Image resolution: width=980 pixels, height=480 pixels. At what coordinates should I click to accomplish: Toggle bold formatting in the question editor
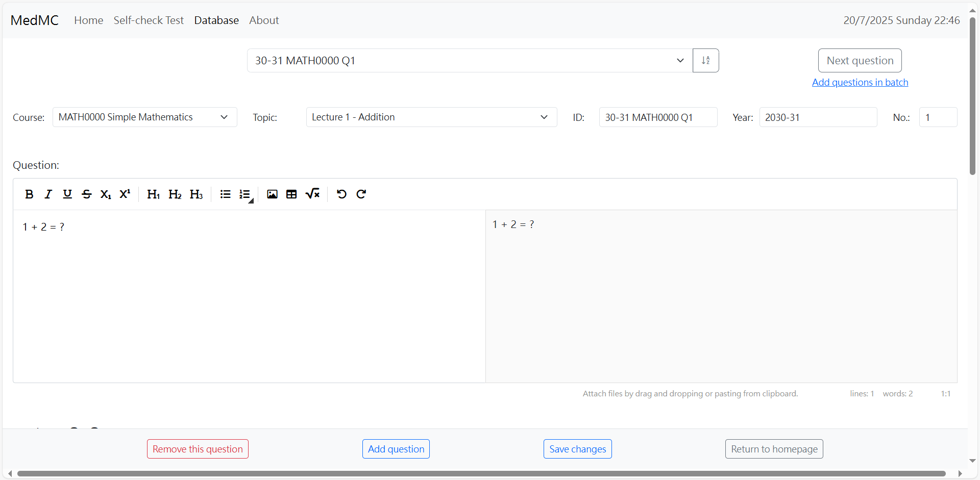coord(29,194)
